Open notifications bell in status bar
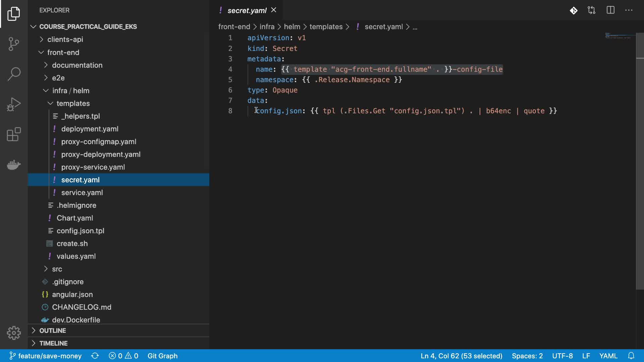The height and width of the screenshot is (362, 644). coord(631,356)
